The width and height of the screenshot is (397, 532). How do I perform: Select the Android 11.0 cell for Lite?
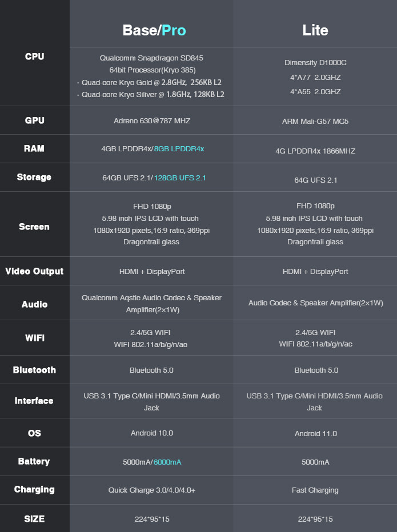tap(316, 434)
